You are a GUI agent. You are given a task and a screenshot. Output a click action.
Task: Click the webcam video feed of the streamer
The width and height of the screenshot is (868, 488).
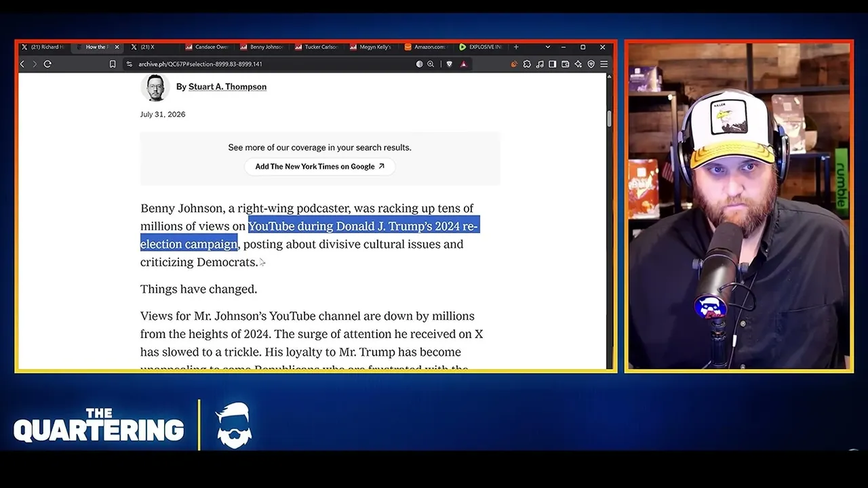(738, 206)
